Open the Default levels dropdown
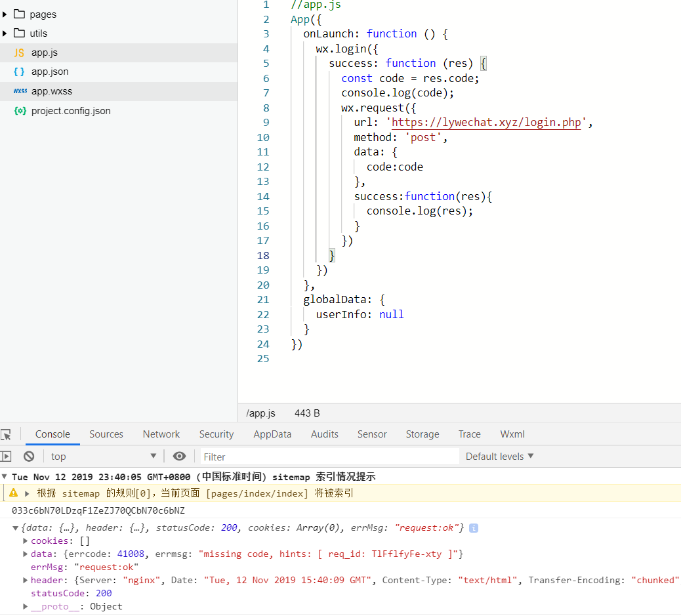Viewport: 681px width, 616px height. [x=499, y=457]
